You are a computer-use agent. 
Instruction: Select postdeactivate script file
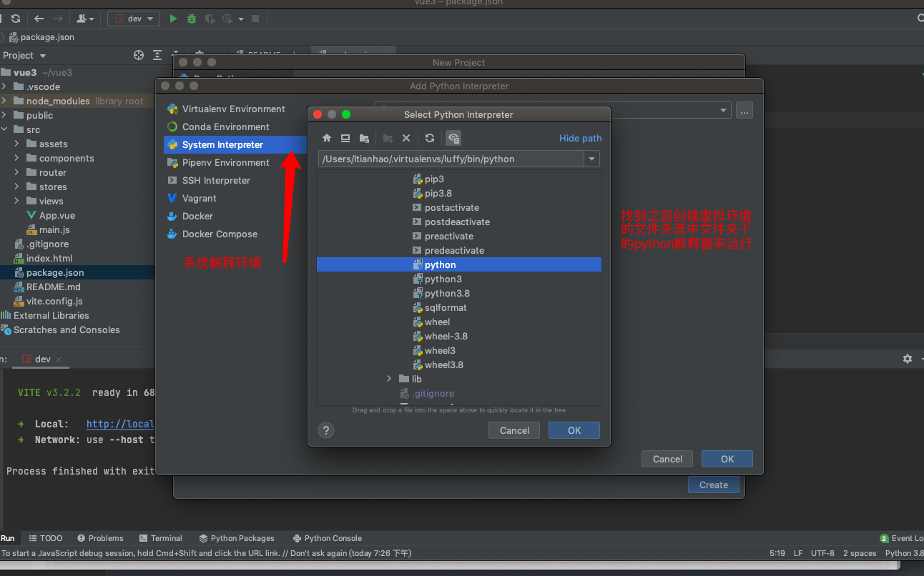[x=457, y=222]
